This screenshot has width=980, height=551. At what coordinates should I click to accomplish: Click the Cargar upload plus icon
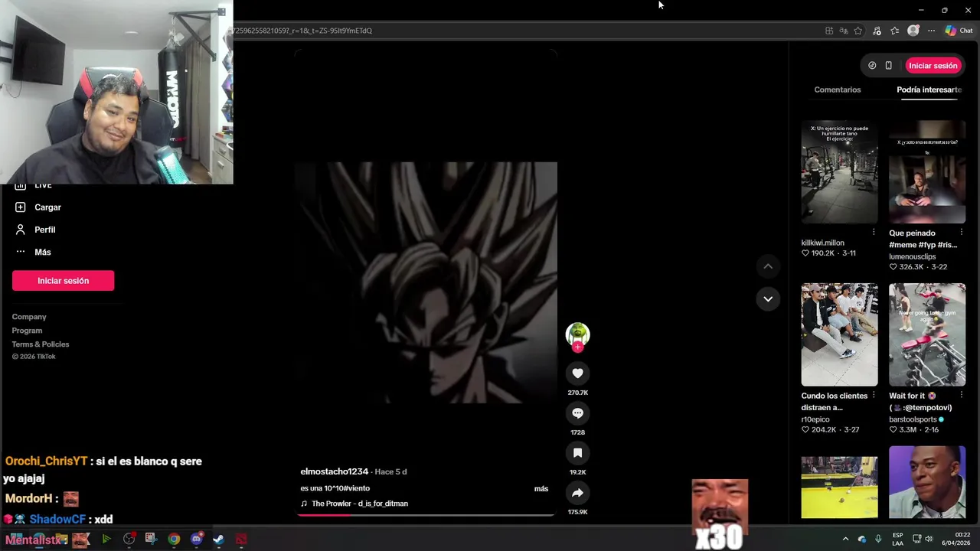pyautogui.click(x=21, y=207)
